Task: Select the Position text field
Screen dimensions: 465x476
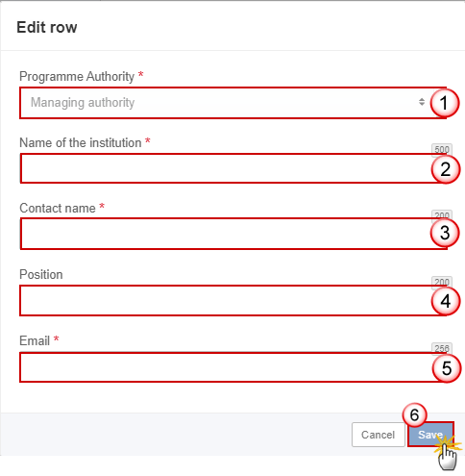Action: tap(232, 301)
